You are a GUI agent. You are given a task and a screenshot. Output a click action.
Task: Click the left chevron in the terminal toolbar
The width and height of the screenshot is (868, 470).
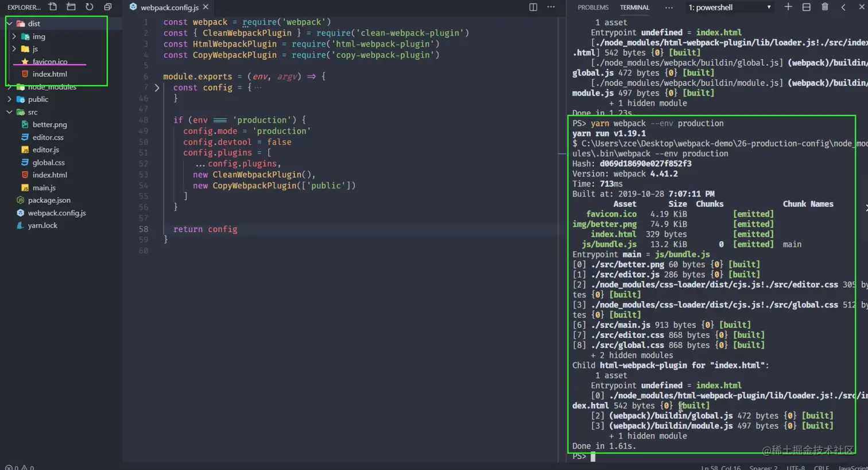tap(843, 7)
